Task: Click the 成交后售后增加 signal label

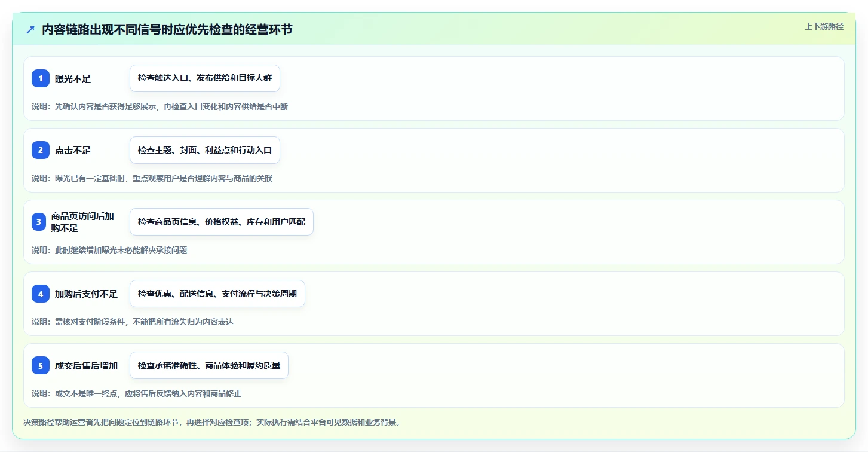Action: click(x=86, y=365)
